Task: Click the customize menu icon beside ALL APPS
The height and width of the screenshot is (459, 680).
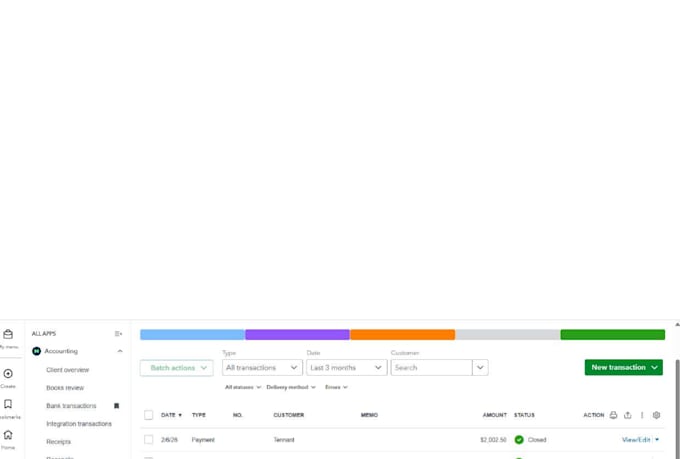Action: (x=118, y=334)
